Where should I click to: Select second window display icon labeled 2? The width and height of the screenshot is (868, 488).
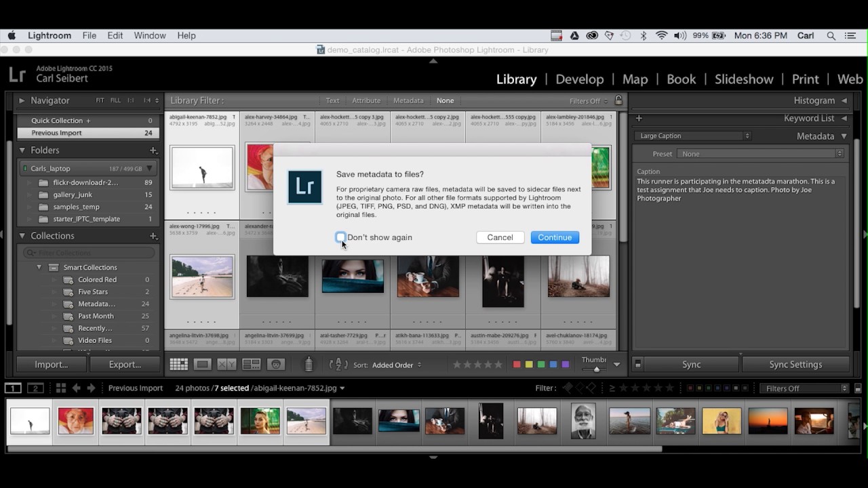(x=35, y=388)
